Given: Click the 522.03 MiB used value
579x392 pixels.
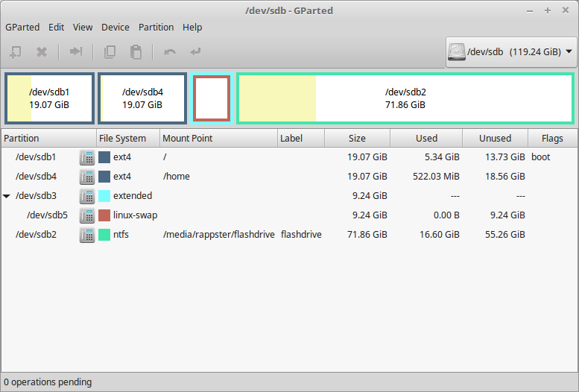Looking at the screenshot, I should (436, 177).
